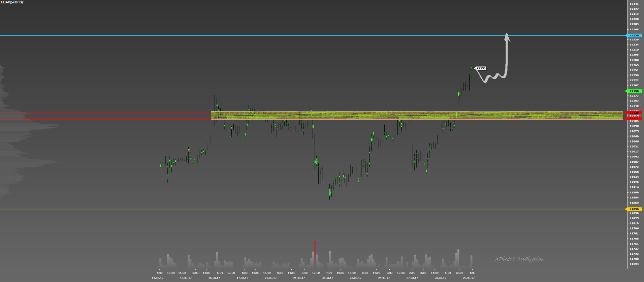Click the 12002 value on price scale
644x282 pixels.
pos(634,156)
